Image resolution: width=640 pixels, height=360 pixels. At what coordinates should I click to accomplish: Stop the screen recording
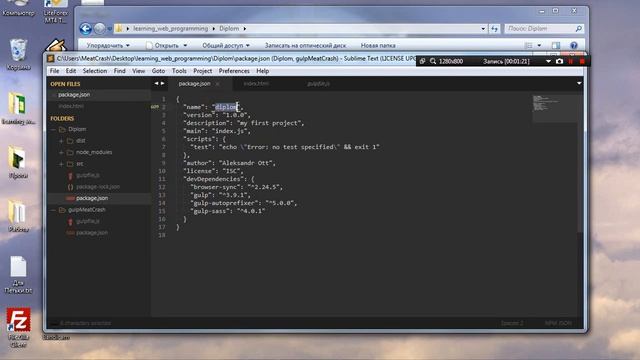[582, 61]
